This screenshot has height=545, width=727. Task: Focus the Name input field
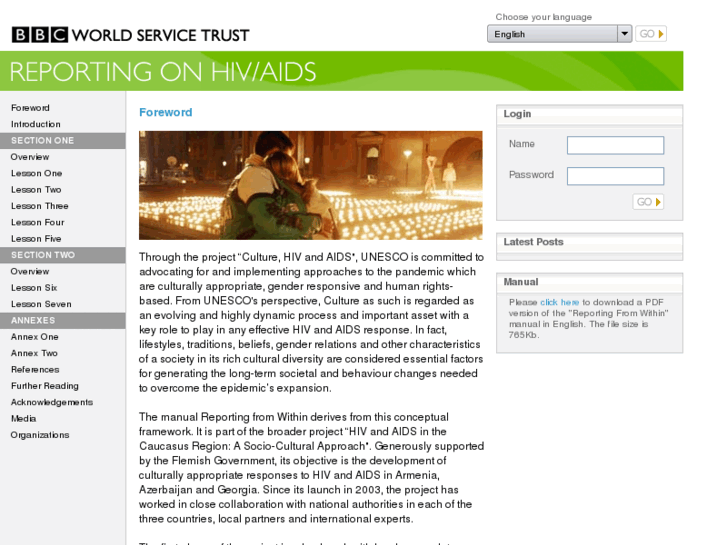click(615, 145)
